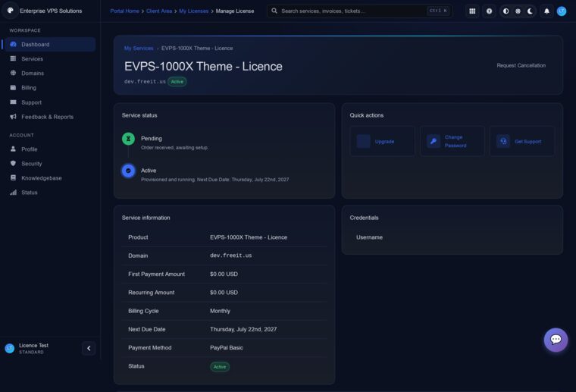576x392 pixels.
Task: Open the notifications bell
Action: pos(546,11)
